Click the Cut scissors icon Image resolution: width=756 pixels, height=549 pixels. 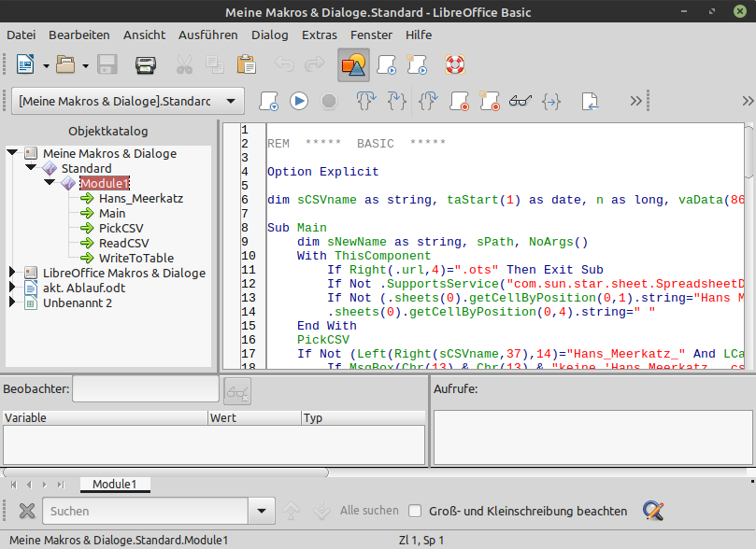[184, 64]
